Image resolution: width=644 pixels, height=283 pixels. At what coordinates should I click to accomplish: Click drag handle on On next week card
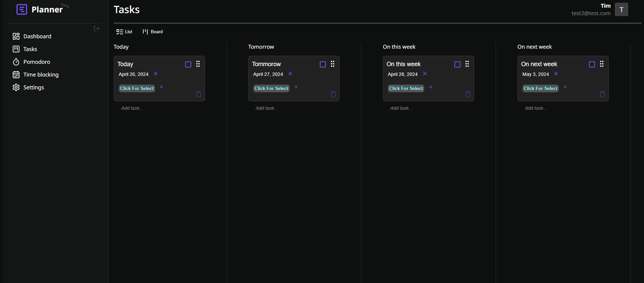602,64
